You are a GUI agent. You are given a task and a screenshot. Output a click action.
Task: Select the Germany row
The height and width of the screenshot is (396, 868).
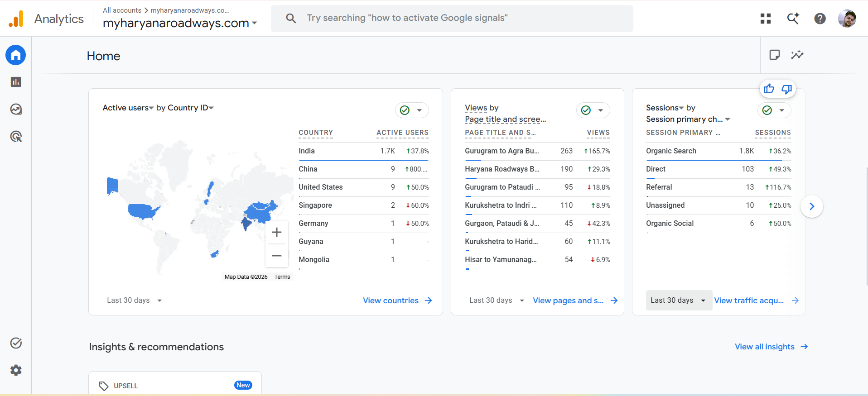(x=363, y=224)
